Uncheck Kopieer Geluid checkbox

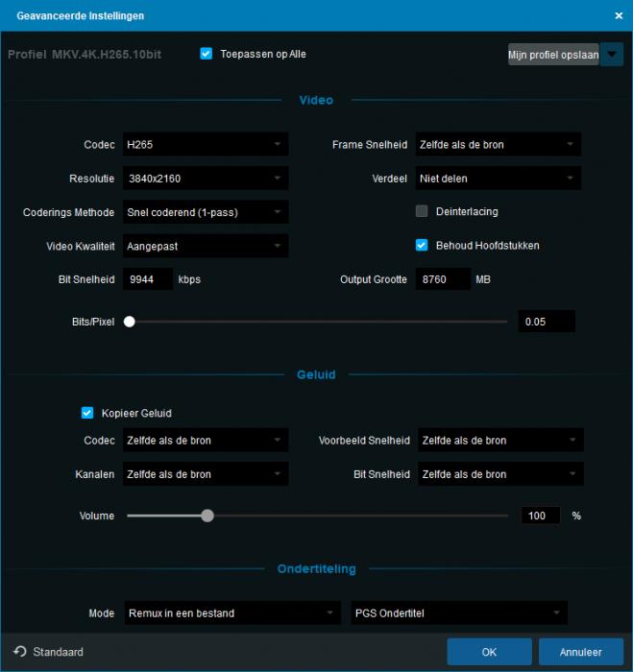tap(87, 413)
